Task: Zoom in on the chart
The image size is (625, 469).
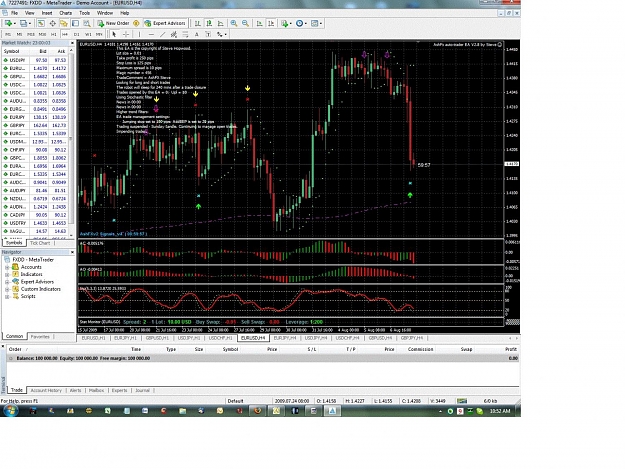Action: coord(234,24)
